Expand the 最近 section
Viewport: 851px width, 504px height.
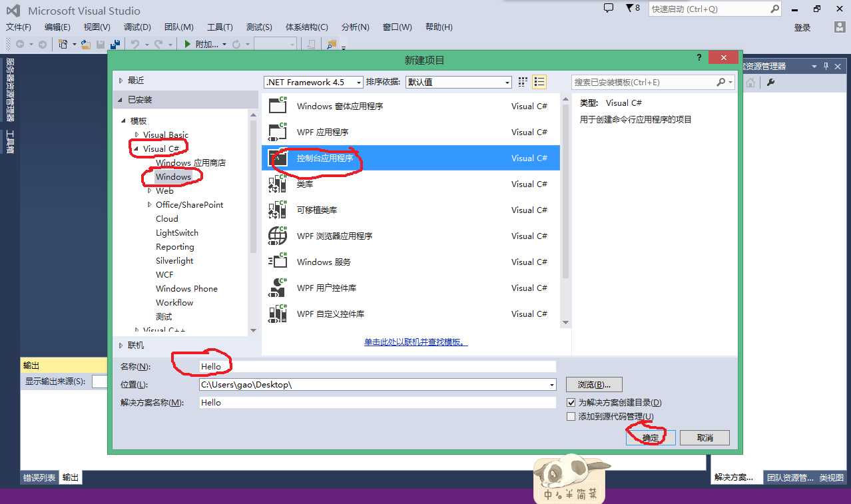[x=121, y=80]
